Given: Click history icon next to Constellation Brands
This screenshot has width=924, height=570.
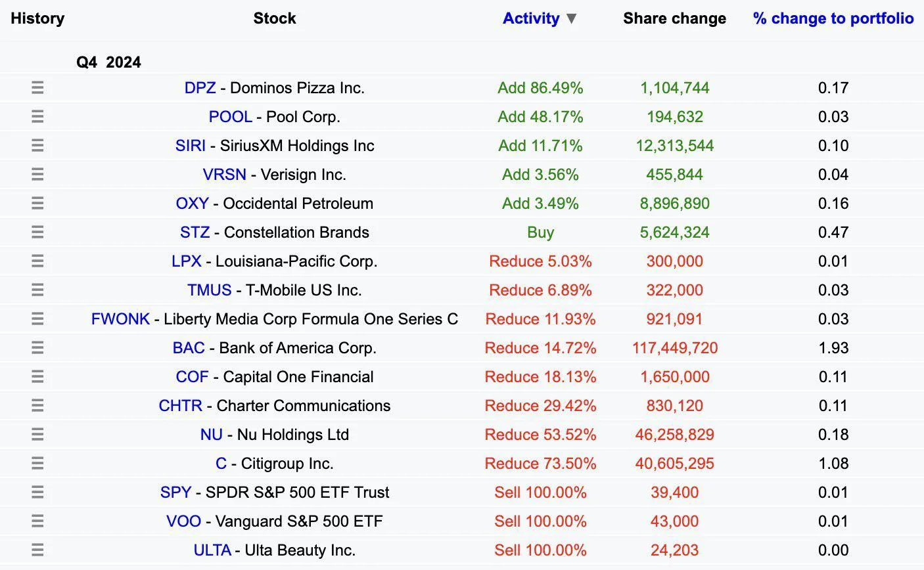Looking at the screenshot, I should tap(37, 232).
